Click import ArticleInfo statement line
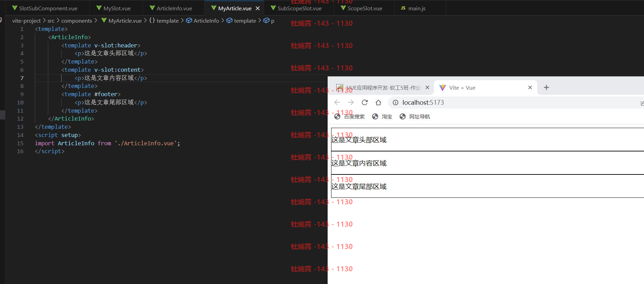Image resolution: width=644 pixels, height=284 pixels. point(107,143)
